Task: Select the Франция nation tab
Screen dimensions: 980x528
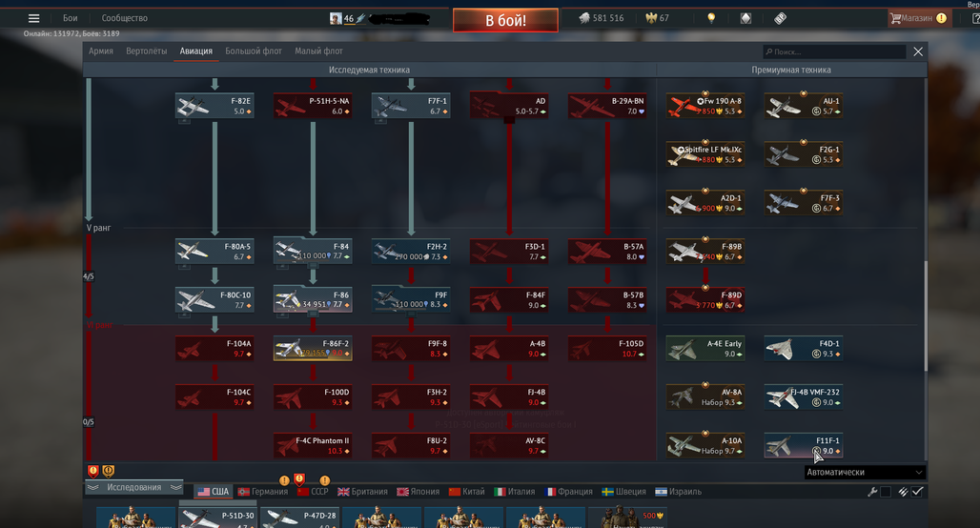Action: 569,492
